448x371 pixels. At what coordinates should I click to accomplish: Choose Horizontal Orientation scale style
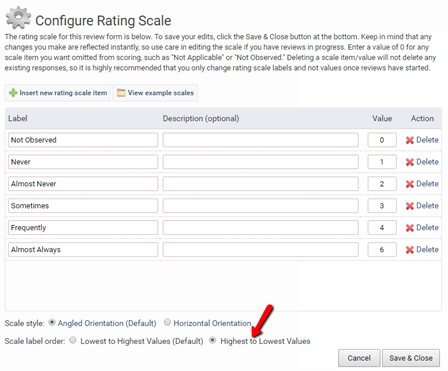167,322
